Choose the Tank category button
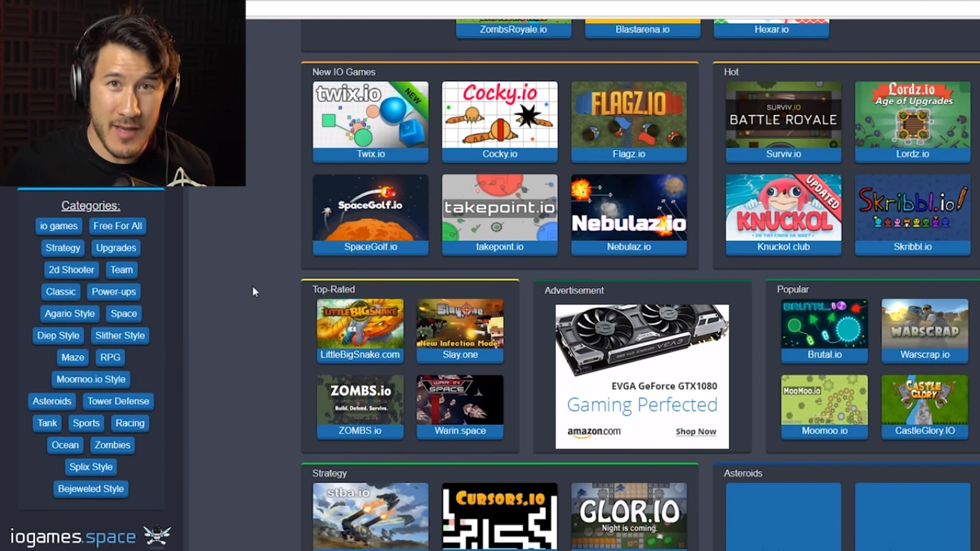This screenshot has width=980, height=551. [x=47, y=423]
